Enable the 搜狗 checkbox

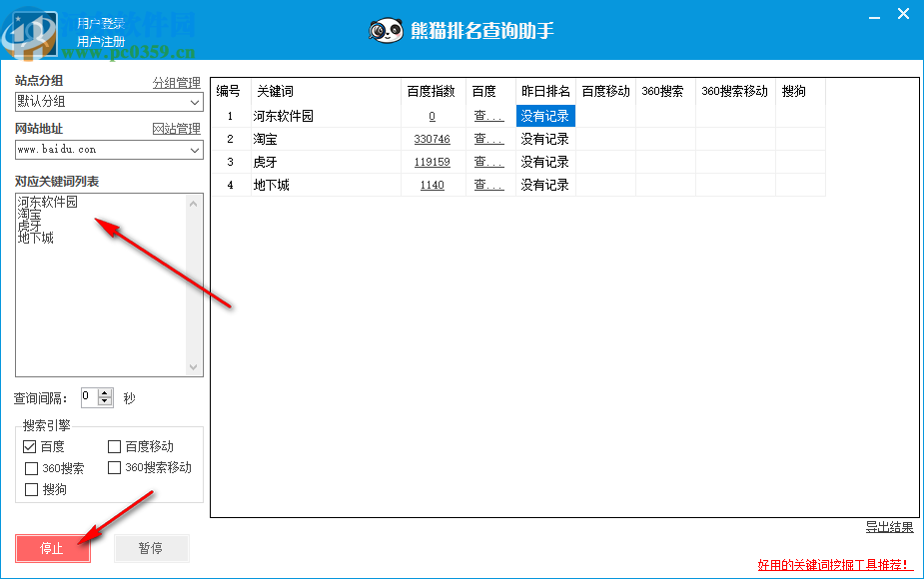[30, 489]
